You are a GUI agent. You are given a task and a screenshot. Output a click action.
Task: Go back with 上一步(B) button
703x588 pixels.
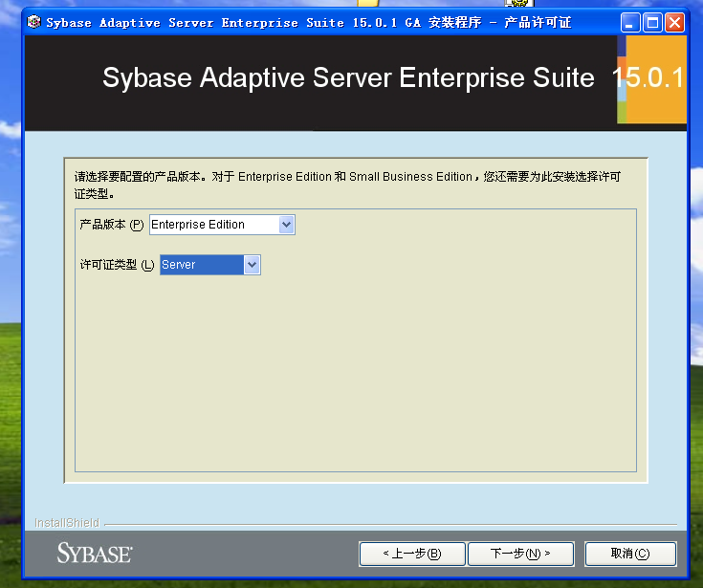point(412,554)
